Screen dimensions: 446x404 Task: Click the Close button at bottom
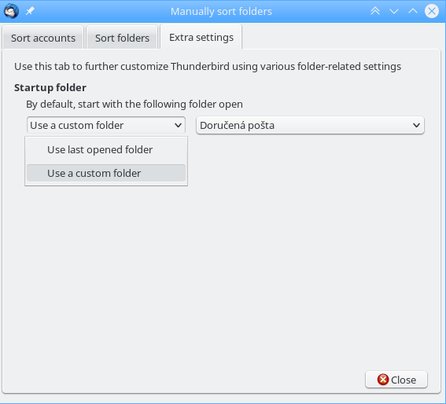tap(396, 380)
